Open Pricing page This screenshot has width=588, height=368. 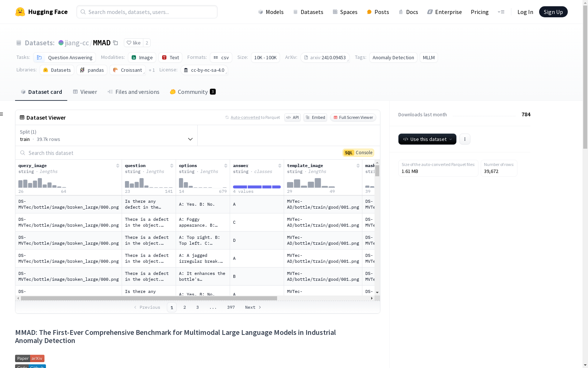click(480, 12)
